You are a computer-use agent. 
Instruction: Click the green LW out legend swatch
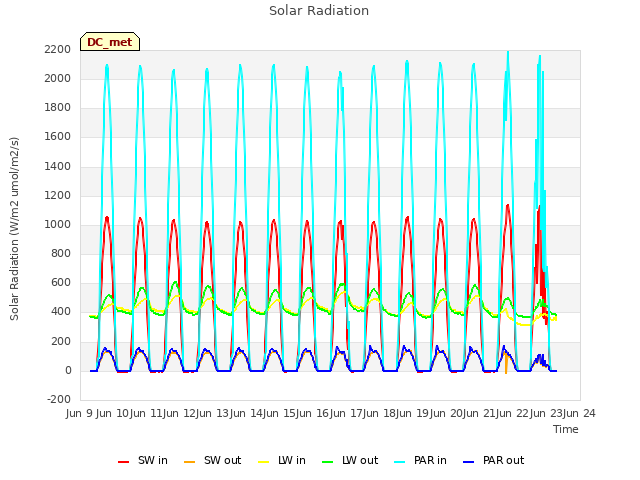(x=327, y=462)
